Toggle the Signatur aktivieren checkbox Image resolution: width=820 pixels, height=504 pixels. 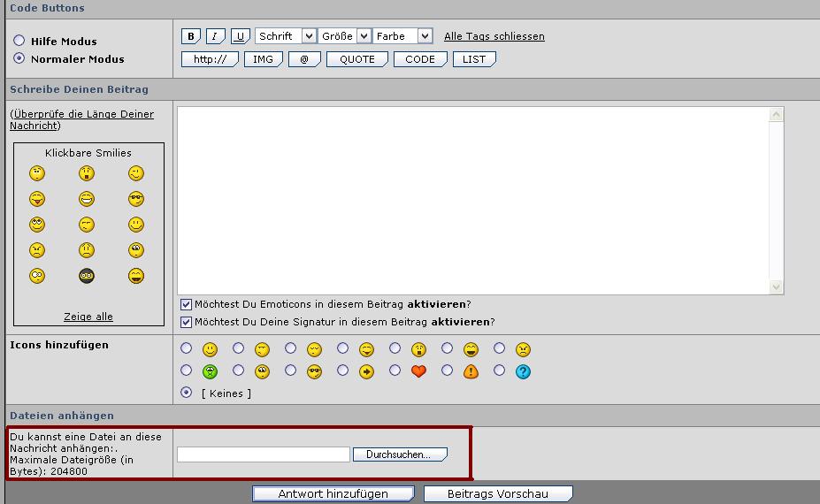186,322
